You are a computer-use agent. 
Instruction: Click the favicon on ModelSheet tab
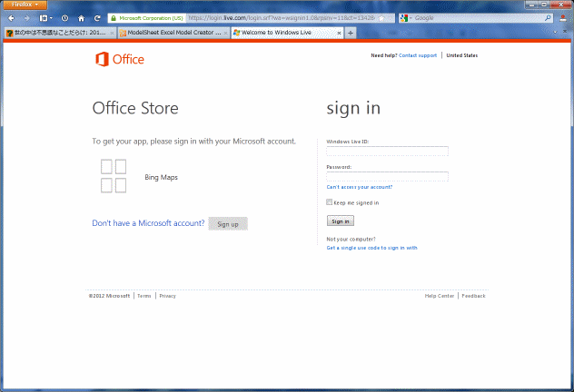pos(123,33)
